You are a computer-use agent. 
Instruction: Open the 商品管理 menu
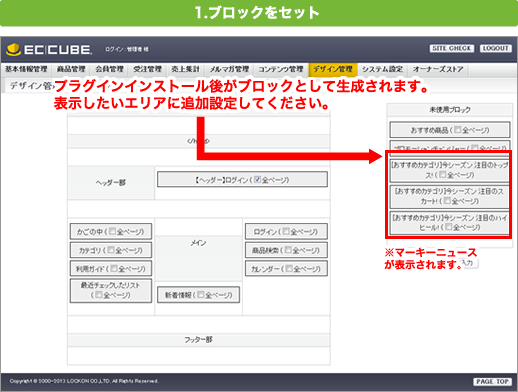coord(71,69)
